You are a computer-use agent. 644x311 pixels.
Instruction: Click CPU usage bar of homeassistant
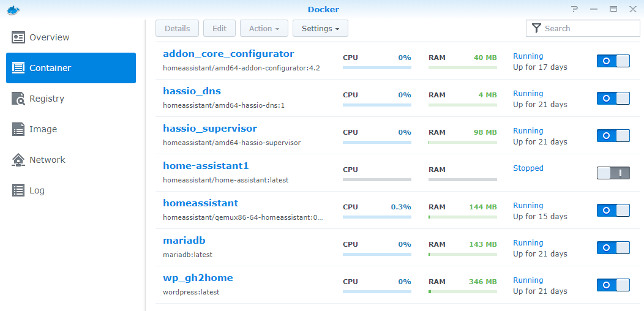(377, 217)
